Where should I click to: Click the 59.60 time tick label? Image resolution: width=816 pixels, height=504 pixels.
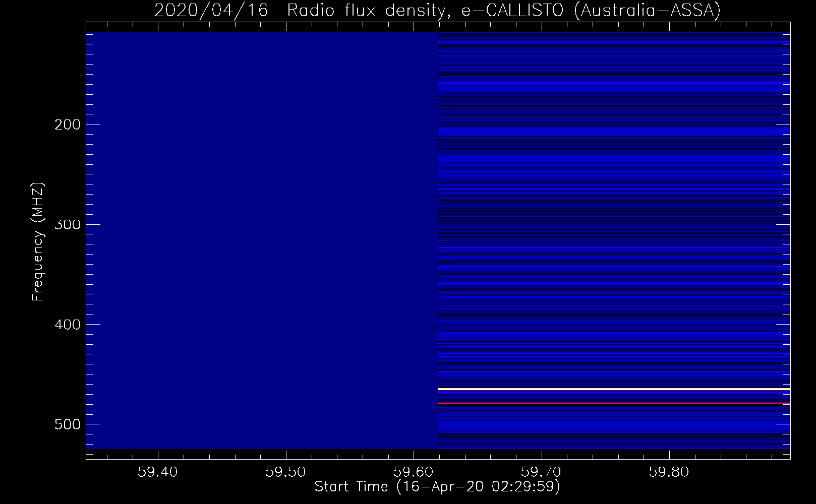[414, 472]
